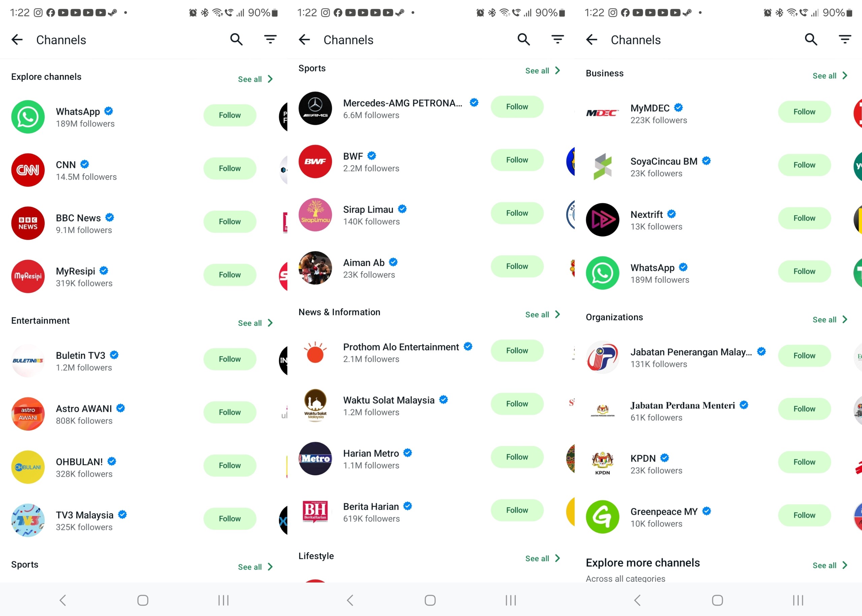Open search in the left Channels screen
The height and width of the screenshot is (616, 862).
click(236, 39)
